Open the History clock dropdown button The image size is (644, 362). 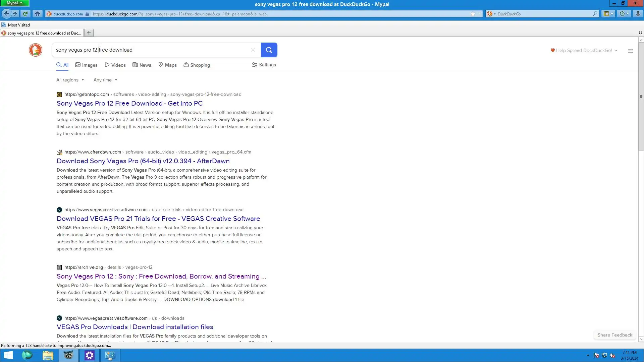tap(624, 14)
